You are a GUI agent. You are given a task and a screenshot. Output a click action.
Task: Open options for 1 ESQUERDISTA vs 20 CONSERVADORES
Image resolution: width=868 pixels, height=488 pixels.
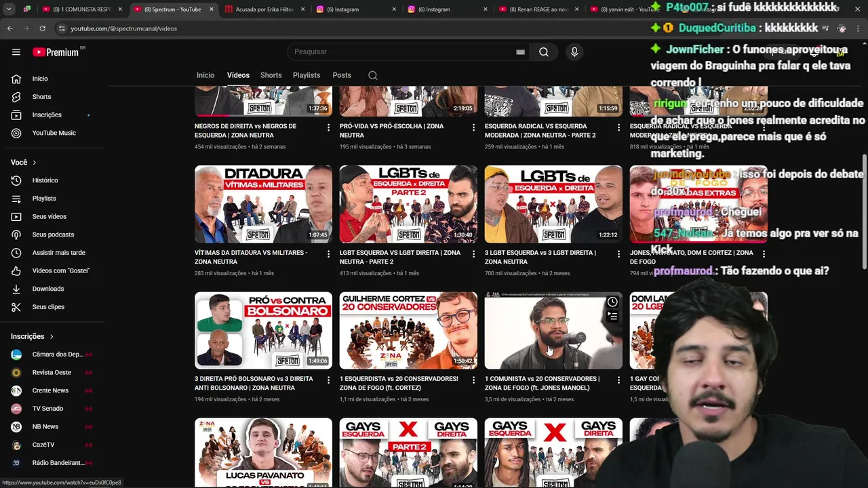pyautogui.click(x=473, y=380)
